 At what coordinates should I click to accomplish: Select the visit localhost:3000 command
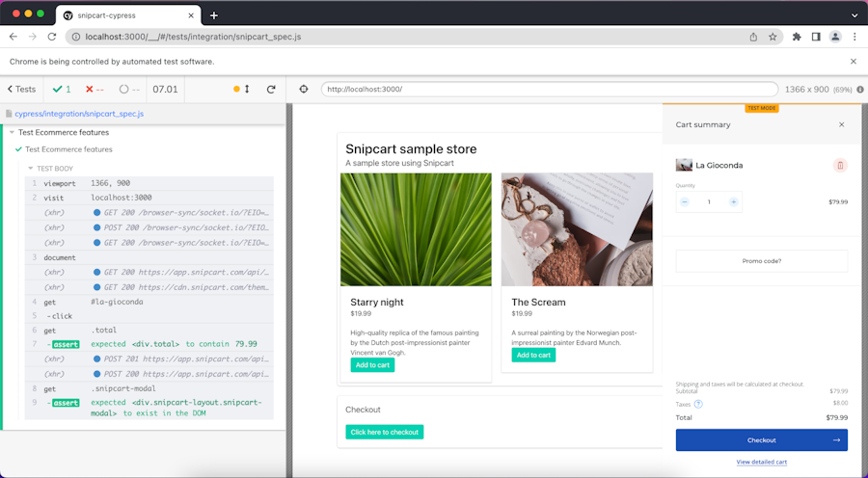[149, 198]
